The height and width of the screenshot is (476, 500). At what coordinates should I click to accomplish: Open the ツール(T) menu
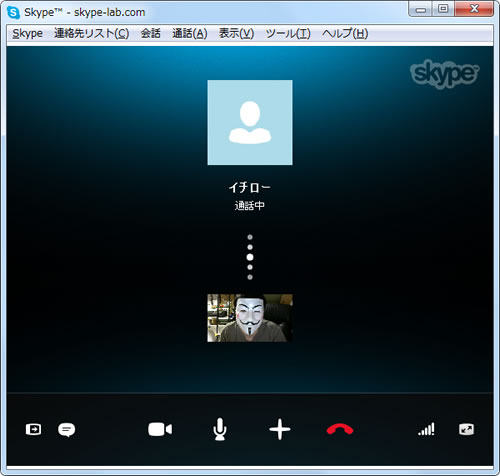coord(288,33)
